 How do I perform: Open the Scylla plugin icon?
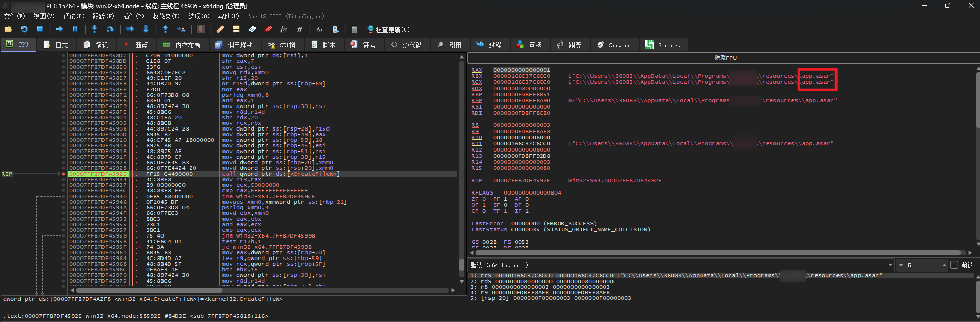point(201,29)
